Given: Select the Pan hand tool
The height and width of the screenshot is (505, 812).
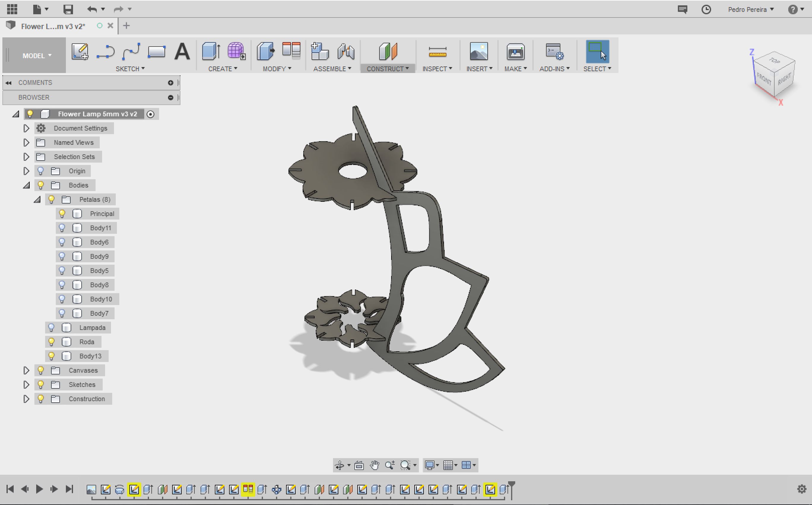Looking at the screenshot, I should coord(375,465).
